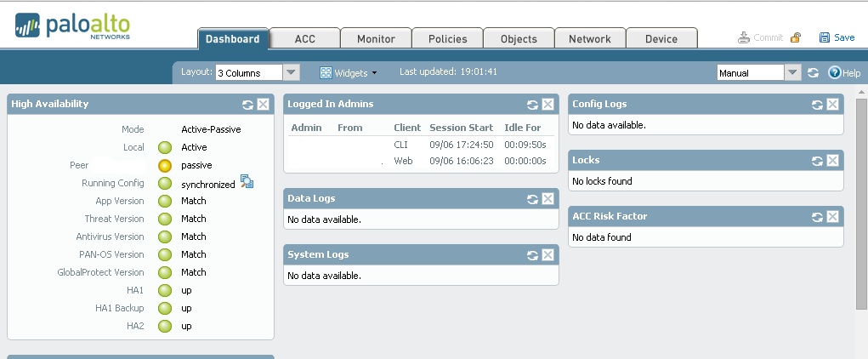Screen dimensions: 868x359
Task: Click the GlobalProtect Version status indicator
Action: pos(165,272)
